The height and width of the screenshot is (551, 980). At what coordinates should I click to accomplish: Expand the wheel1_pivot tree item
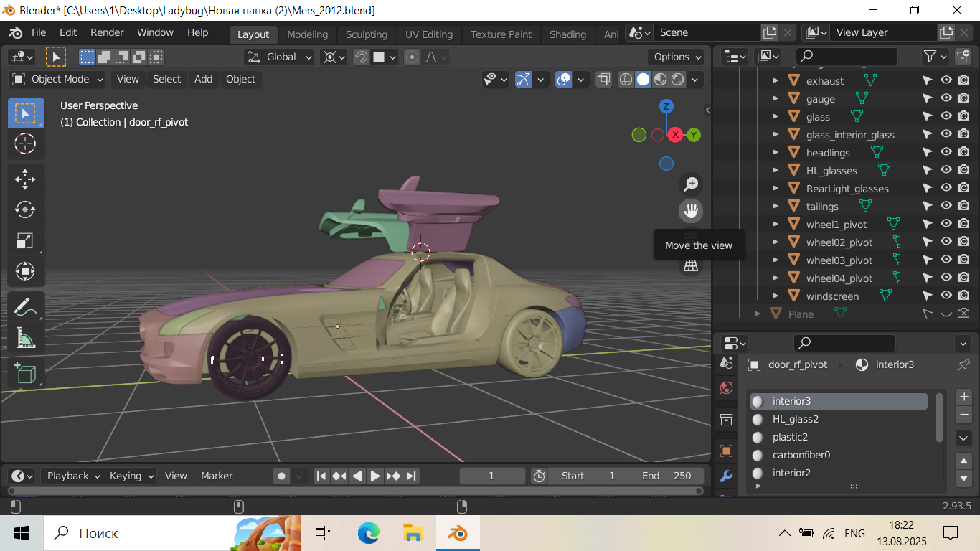point(776,224)
